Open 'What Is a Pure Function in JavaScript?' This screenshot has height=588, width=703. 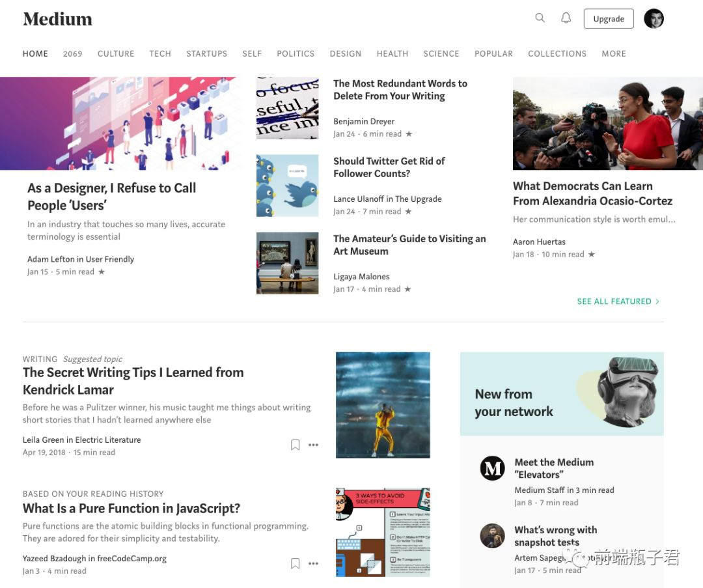131,508
